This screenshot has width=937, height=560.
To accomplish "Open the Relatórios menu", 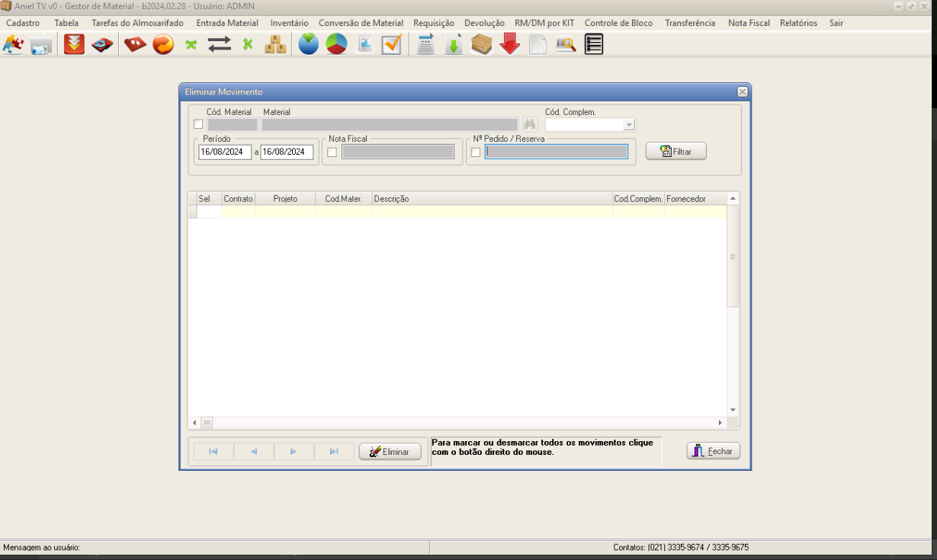I will (x=798, y=23).
